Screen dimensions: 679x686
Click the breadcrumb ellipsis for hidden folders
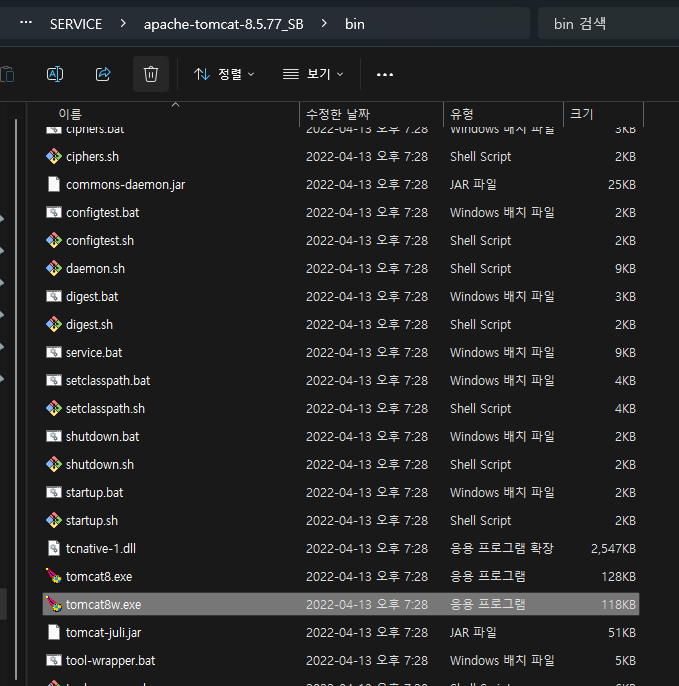[x=26, y=23]
